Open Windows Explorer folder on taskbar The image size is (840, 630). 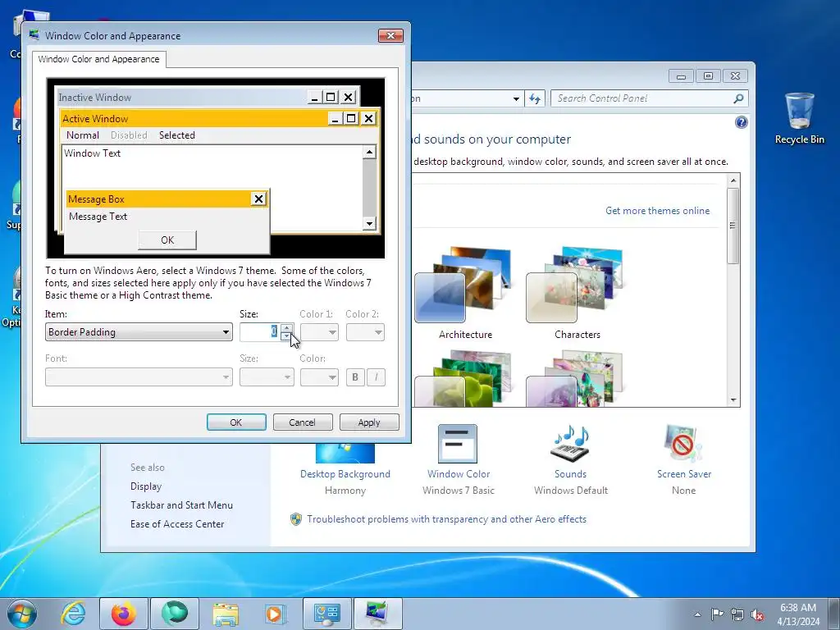pos(226,614)
